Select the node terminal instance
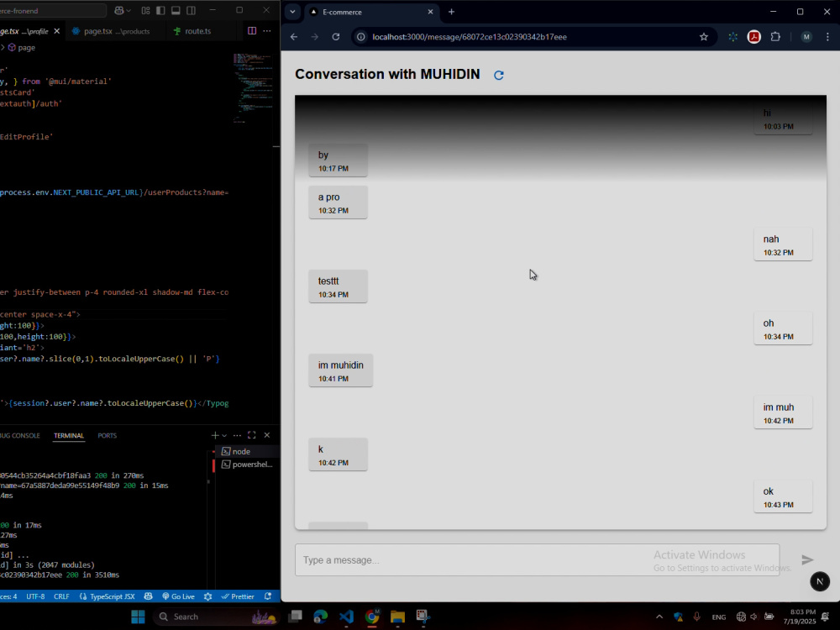This screenshot has height=630, width=840. coord(246,452)
